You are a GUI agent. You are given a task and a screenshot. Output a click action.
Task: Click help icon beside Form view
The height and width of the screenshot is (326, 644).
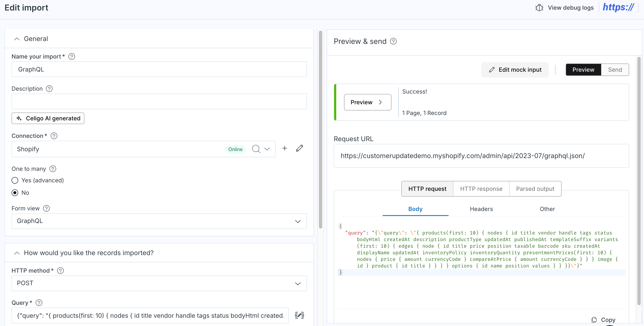46,208
